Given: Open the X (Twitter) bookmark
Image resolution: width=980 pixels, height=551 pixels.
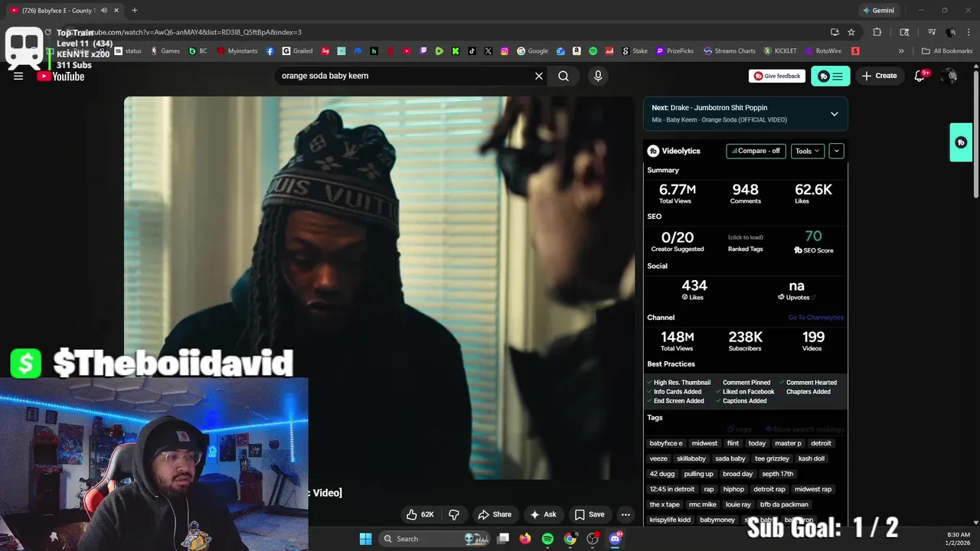Looking at the screenshot, I should 488,51.
